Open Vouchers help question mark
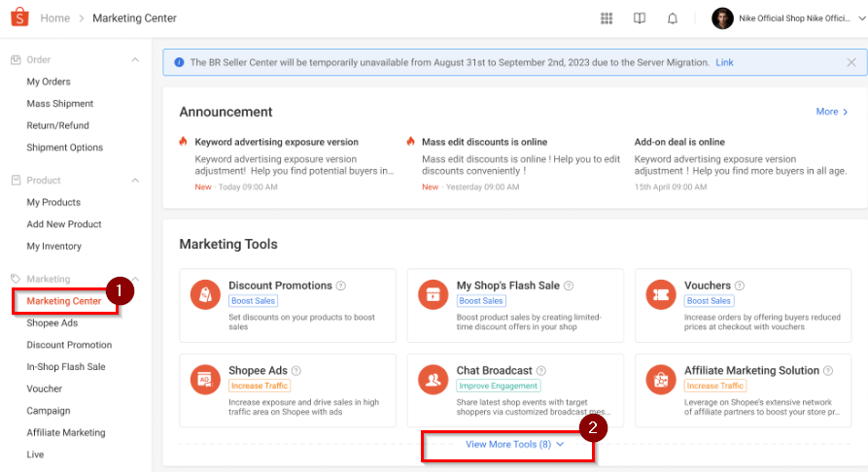This screenshot has width=868, height=472. pos(740,287)
